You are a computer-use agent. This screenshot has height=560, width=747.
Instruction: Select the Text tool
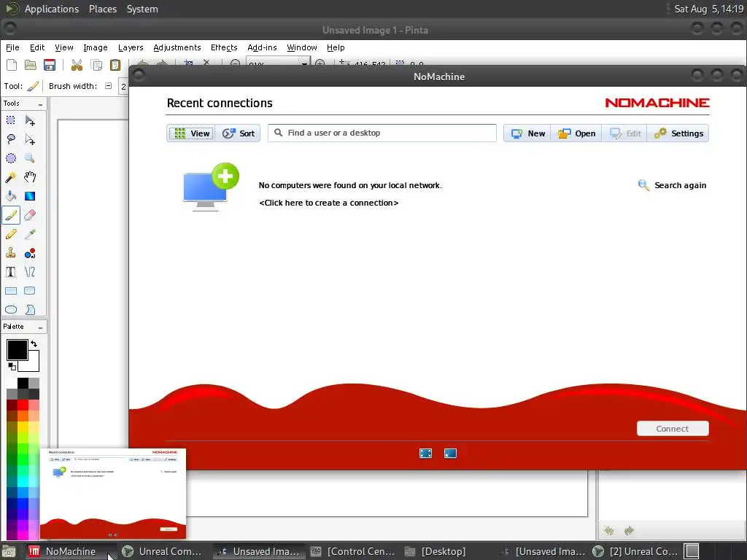point(10,272)
